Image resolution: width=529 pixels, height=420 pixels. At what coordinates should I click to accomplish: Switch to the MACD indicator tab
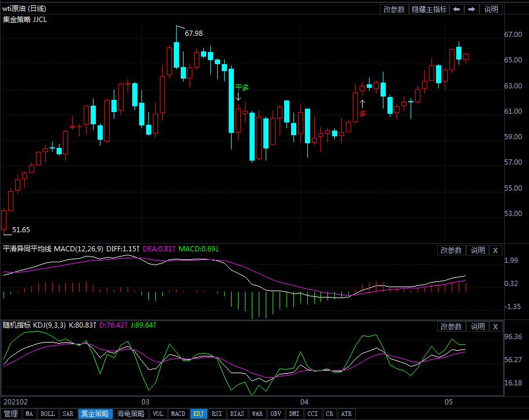pyautogui.click(x=178, y=414)
